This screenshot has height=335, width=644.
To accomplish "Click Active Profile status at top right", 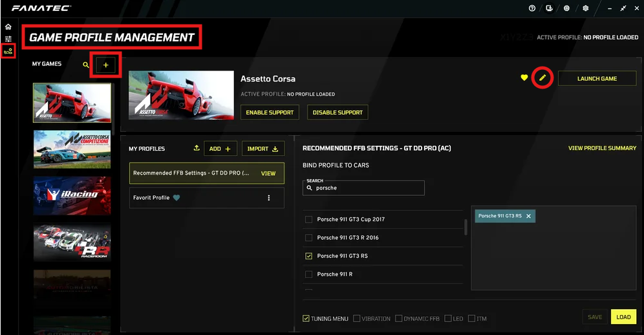I will pos(587,38).
